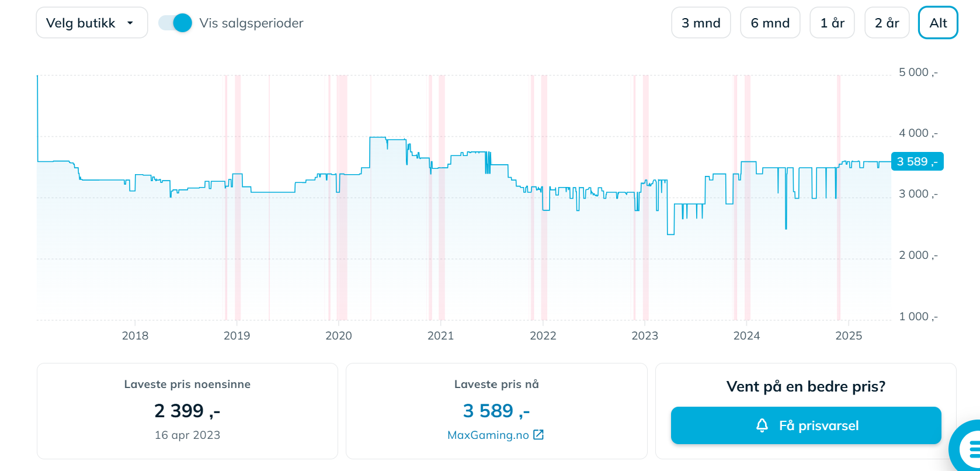Viewport: 980px width, 471px height.
Task: Select the Alt time range
Action: click(x=938, y=23)
